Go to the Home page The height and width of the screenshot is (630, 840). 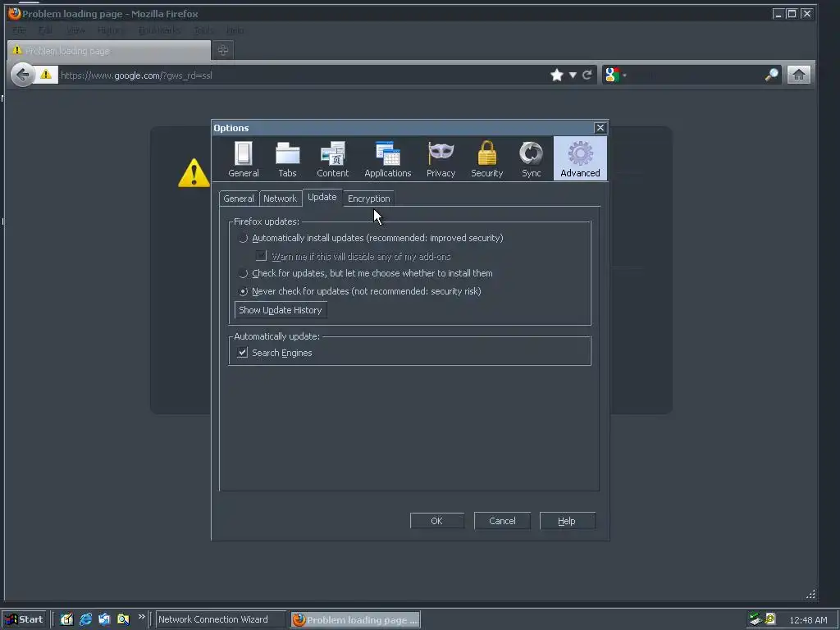(798, 75)
